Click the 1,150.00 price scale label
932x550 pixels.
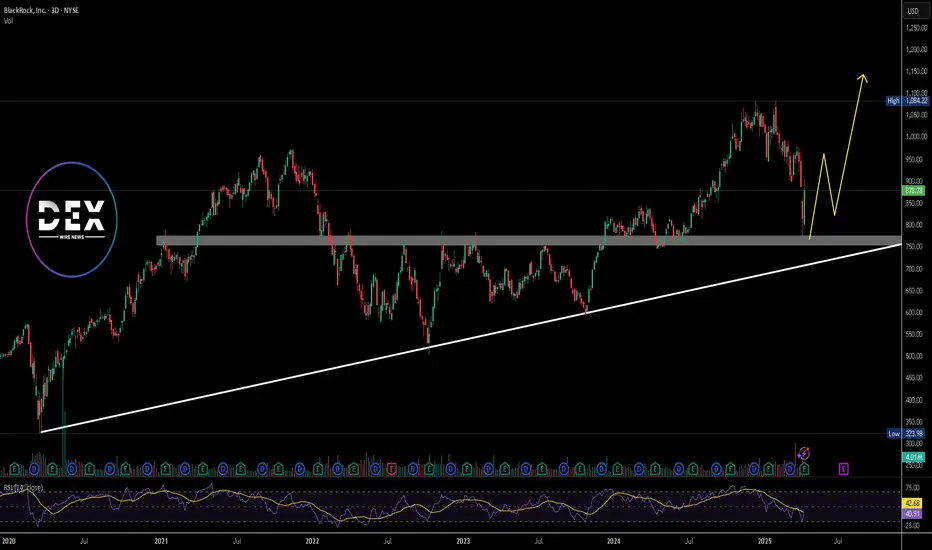[x=917, y=71]
